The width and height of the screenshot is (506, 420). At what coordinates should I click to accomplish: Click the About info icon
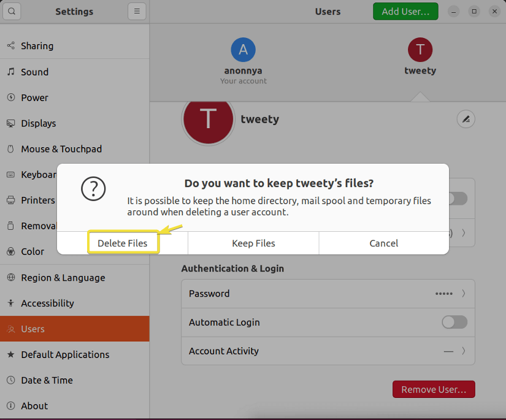pos(11,405)
